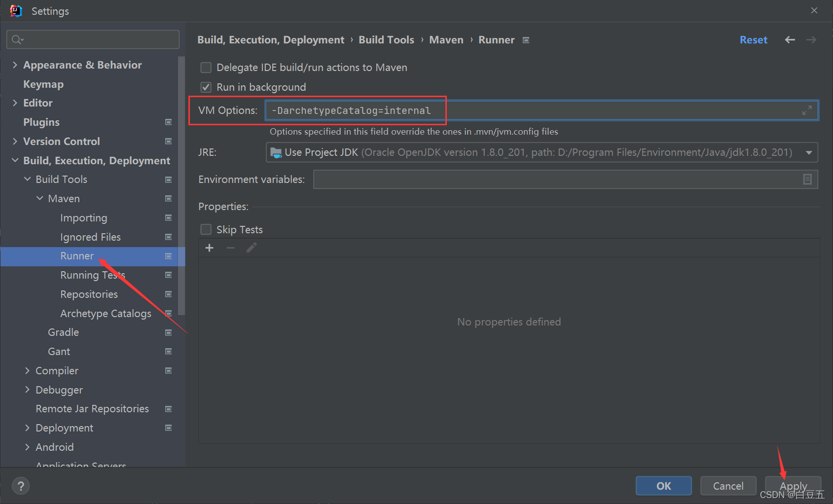Screen dimensions: 833x504
Task: Click project-level icon in the Runner row
Action: coord(168,256)
